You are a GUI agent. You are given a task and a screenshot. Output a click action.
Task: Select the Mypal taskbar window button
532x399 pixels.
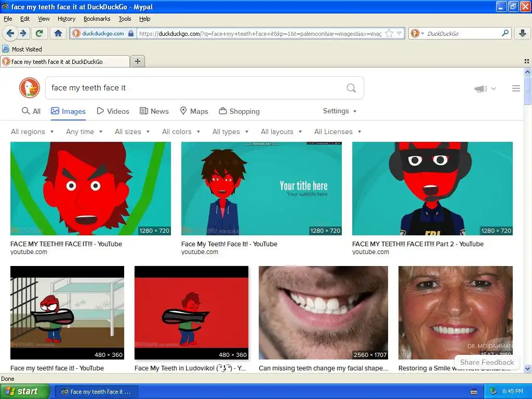[96, 392]
